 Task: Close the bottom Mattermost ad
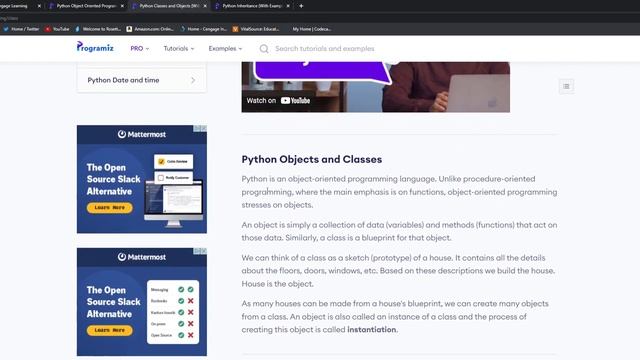point(204,251)
